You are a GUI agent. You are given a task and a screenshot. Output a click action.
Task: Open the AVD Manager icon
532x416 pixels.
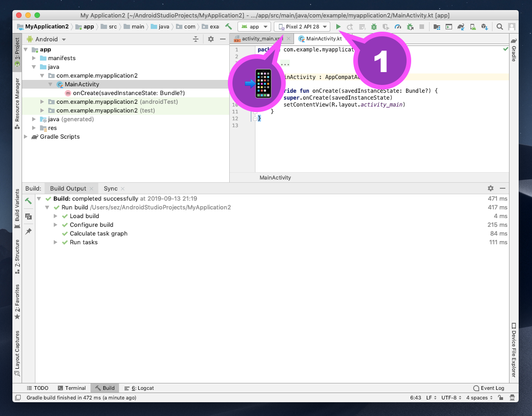[x=473, y=27]
